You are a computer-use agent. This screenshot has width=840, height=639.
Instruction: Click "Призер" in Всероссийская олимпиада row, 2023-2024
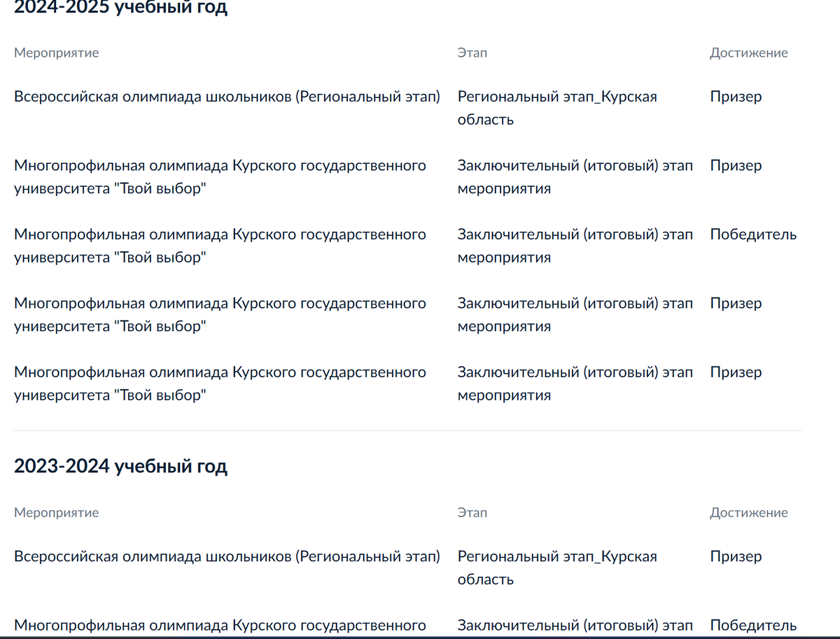tap(736, 556)
